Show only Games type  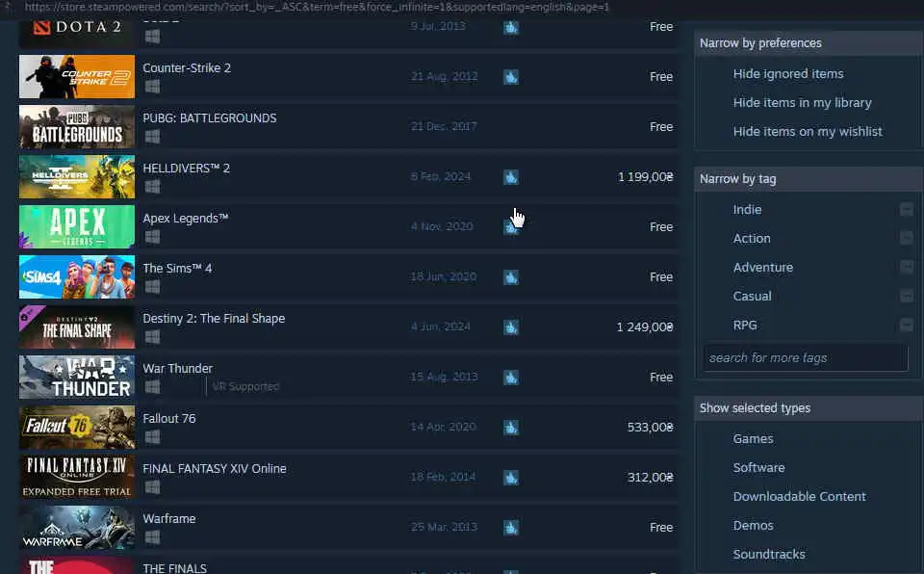click(753, 439)
